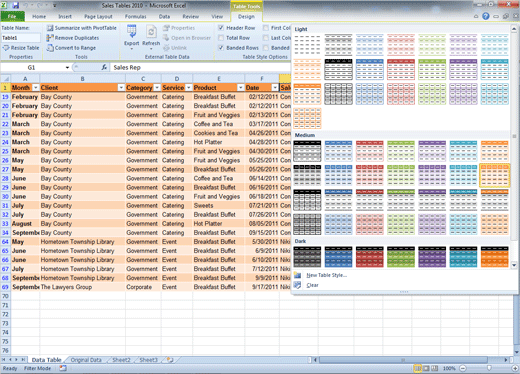
Task: Click Remove Duplicates button label
Action: point(77,38)
